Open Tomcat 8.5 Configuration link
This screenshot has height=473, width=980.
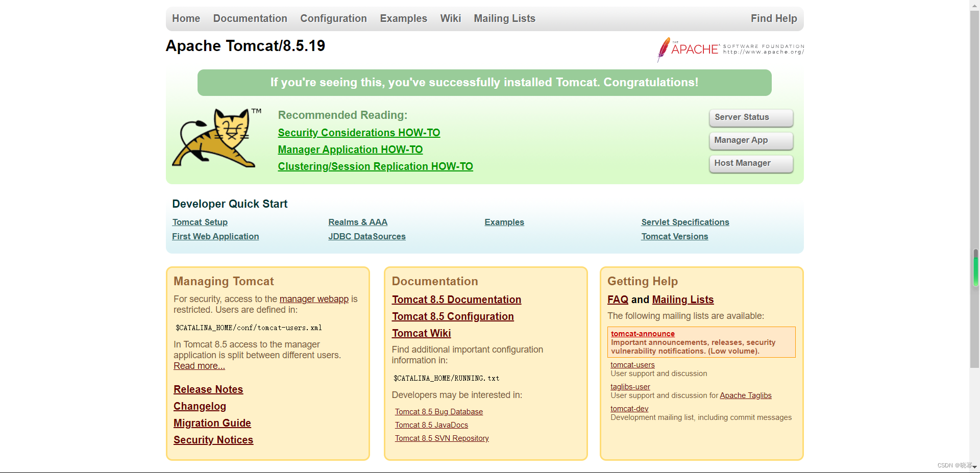(x=453, y=316)
